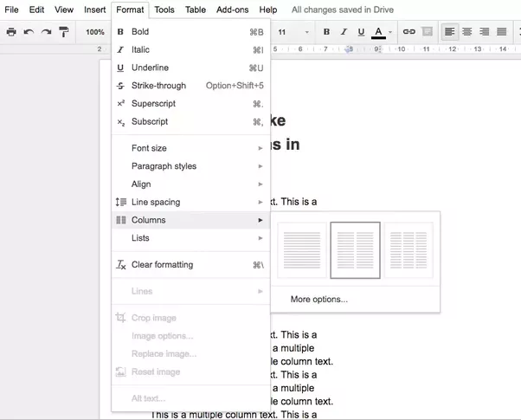Toggle underline with toolbar U button
521x420 pixels.
pos(361,32)
